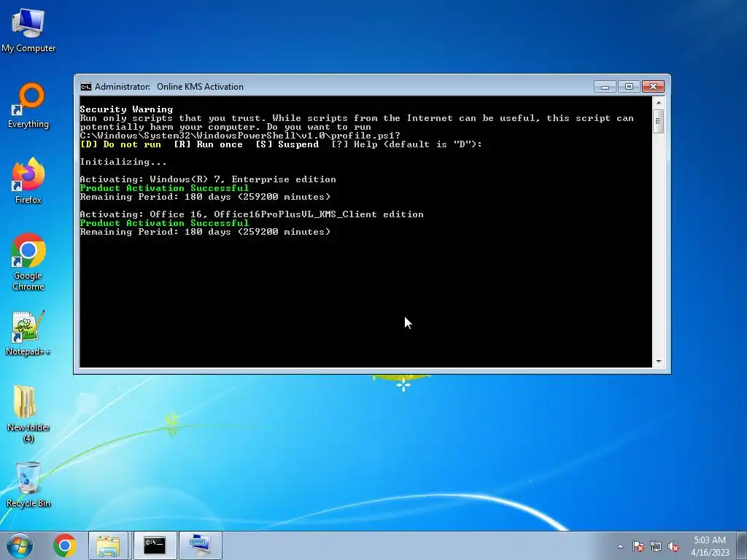Click the on-screen keyboard computer taskbar icon
The width and height of the screenshot is (747, 560).
point(200,545)
